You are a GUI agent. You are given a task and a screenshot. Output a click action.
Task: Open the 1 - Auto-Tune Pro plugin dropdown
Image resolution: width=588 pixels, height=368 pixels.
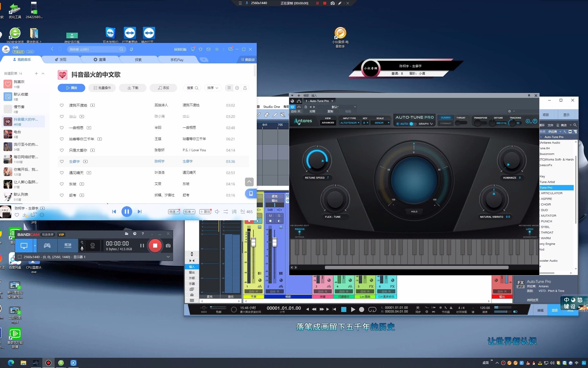(x=319, y=101)
